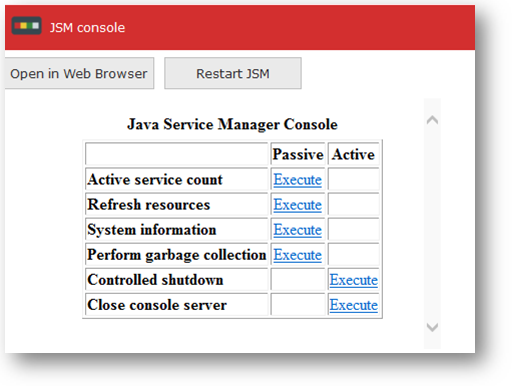
Task: Click the scrollbar up arrow
Action: click(x=432, y=120)
